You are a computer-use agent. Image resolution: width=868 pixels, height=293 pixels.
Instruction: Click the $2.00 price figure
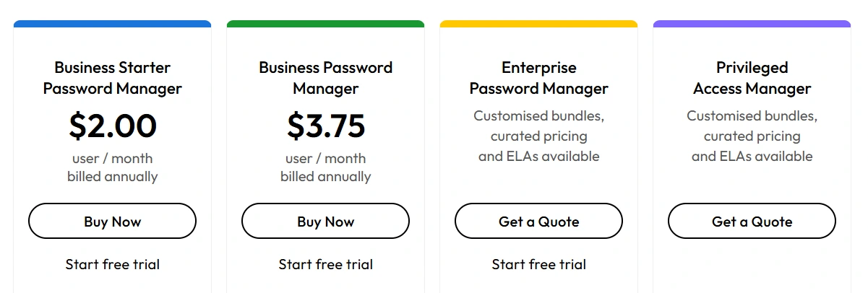click(112, 126)
